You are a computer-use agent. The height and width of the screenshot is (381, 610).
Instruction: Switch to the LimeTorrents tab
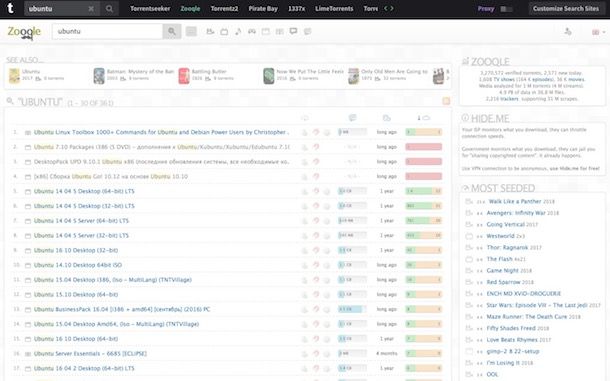click(x=334, y=9)
